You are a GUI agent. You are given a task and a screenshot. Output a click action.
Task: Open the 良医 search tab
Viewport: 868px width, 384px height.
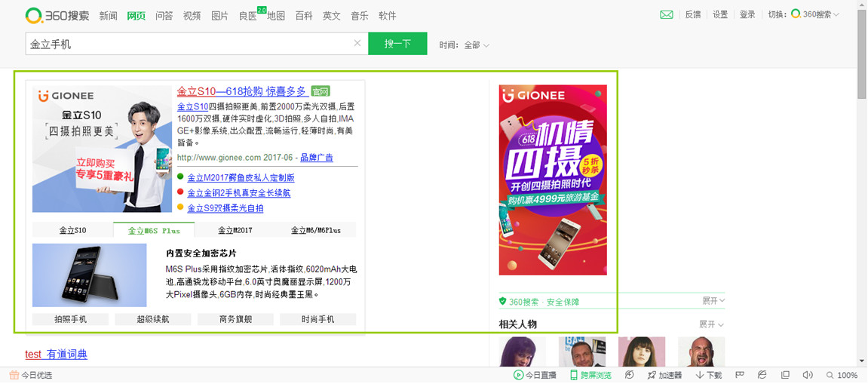(x=248, y=16)
